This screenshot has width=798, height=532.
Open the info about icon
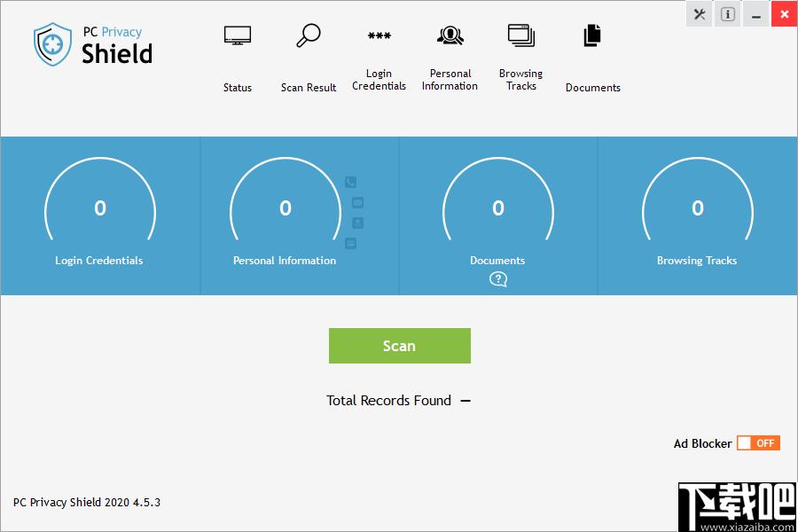pyautogui.click(x=728, y=14)
